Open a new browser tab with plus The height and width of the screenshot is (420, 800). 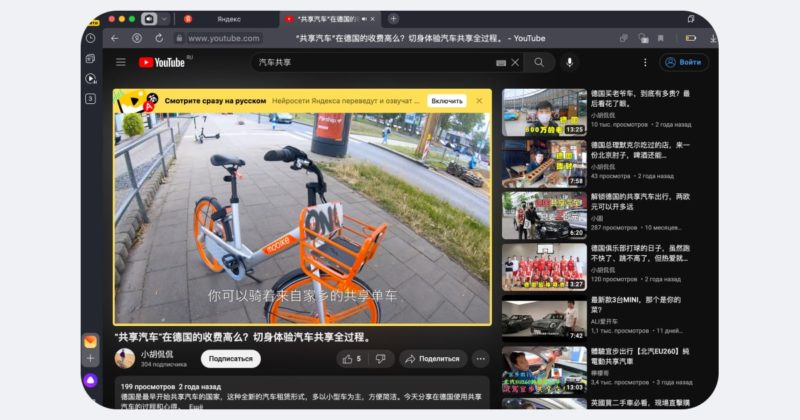click(x=393, y=18)
